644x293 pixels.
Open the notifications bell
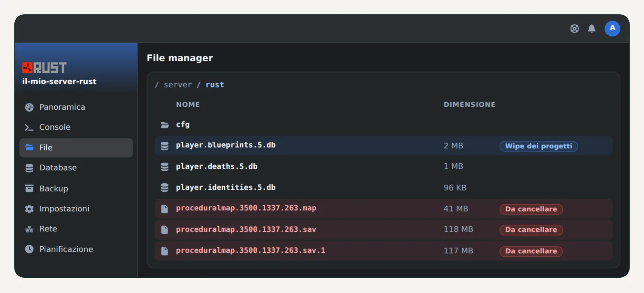tap(592, 29)
